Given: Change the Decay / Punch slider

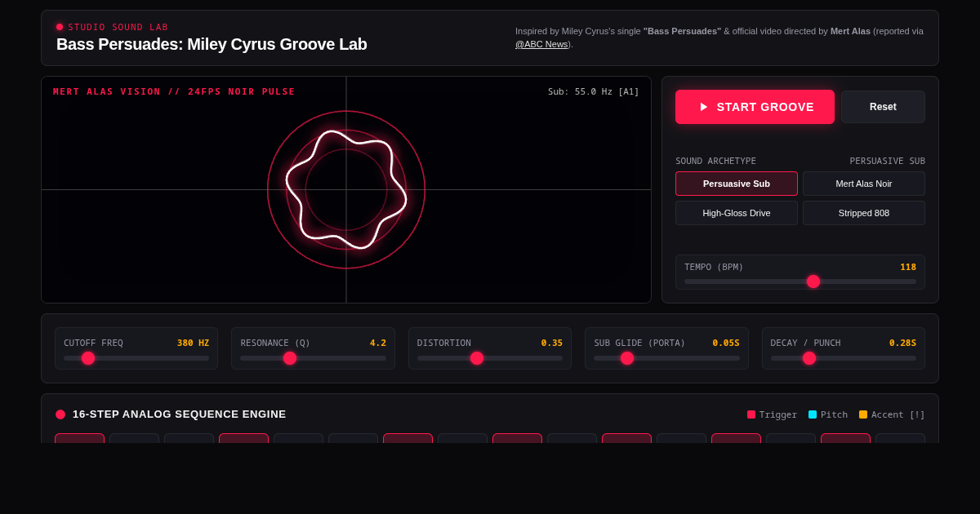Looking at the screenshot, I should (x=844, y=358).
